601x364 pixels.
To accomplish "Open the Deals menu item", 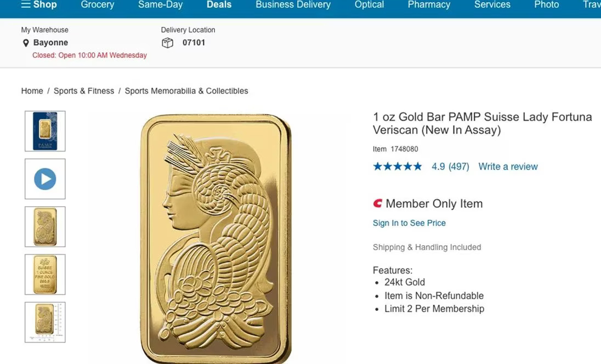I will 219,4.
